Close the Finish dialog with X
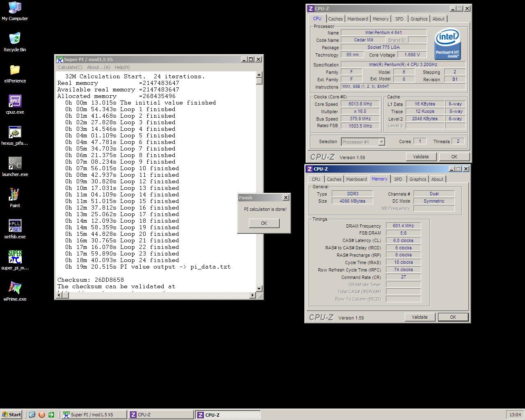525x420 pixels. tap(286, 198)
